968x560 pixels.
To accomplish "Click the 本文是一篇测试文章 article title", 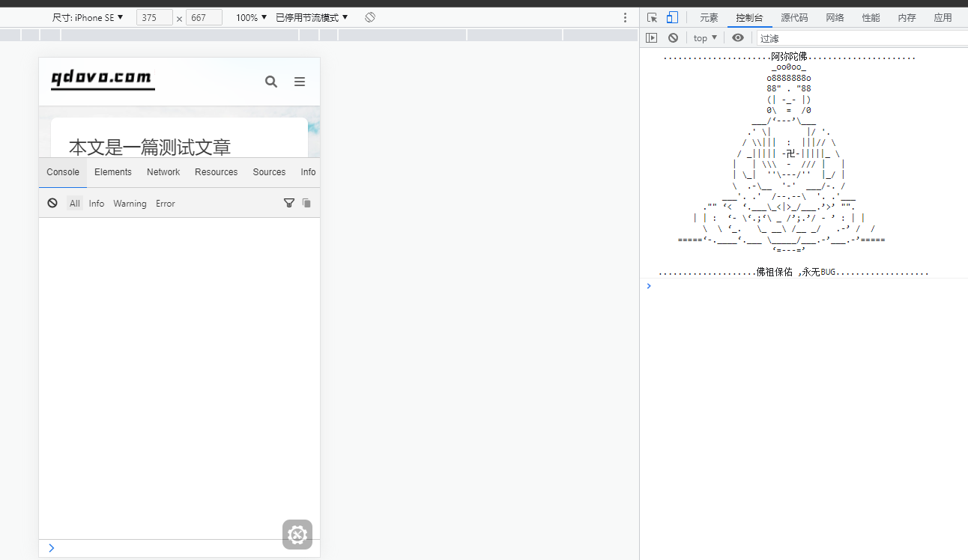I will pyautogui.click(x=150, y=147).
